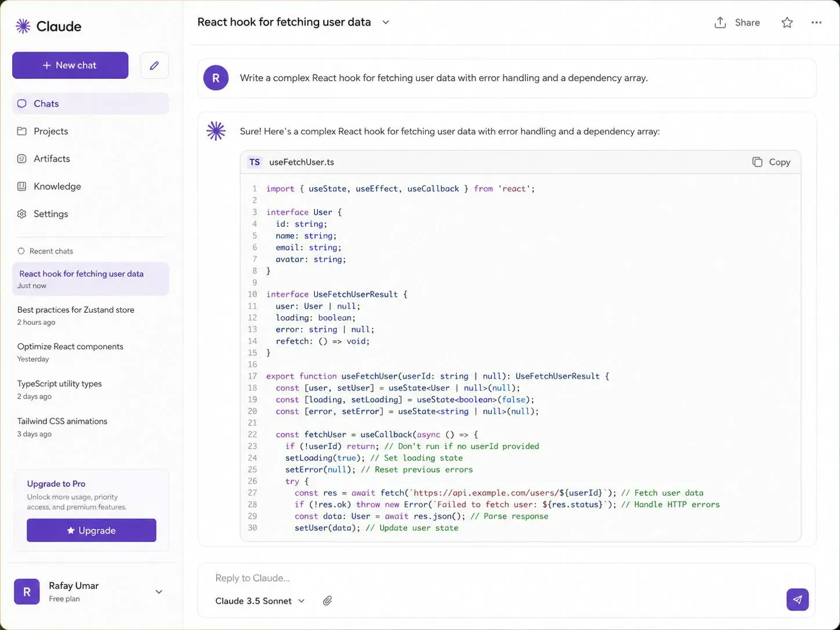Open recent chat React hook for fetching user data
This screenshot has width=840, height=630.
(90, 279)
